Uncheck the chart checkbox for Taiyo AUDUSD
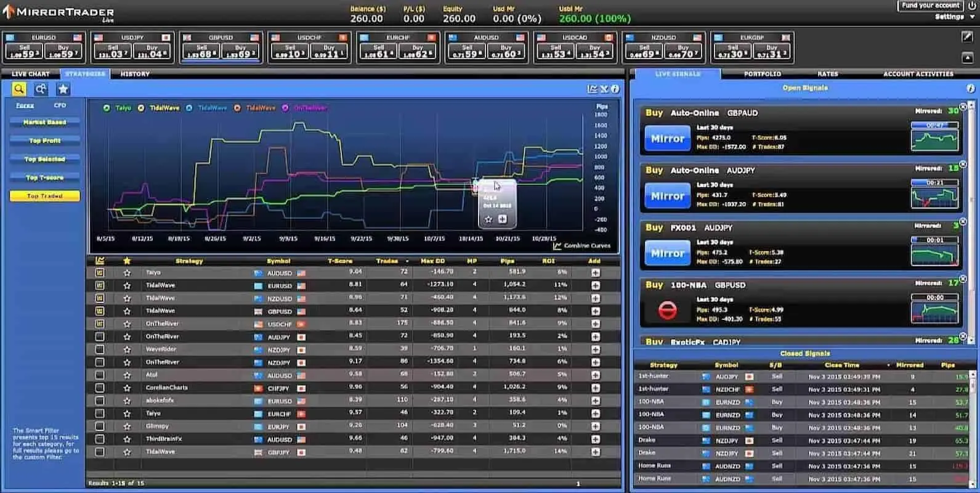Viewport: 980px width, 493px height. 100,272
